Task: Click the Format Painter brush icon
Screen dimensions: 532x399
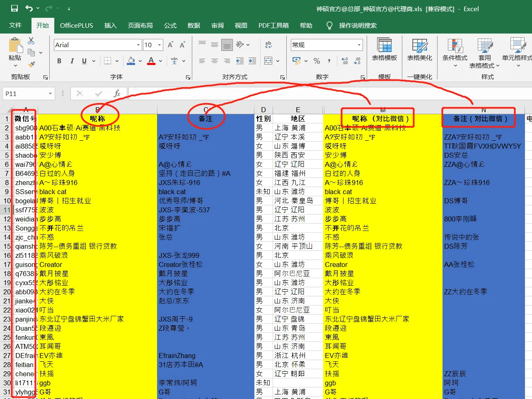Action: point(31,64)
